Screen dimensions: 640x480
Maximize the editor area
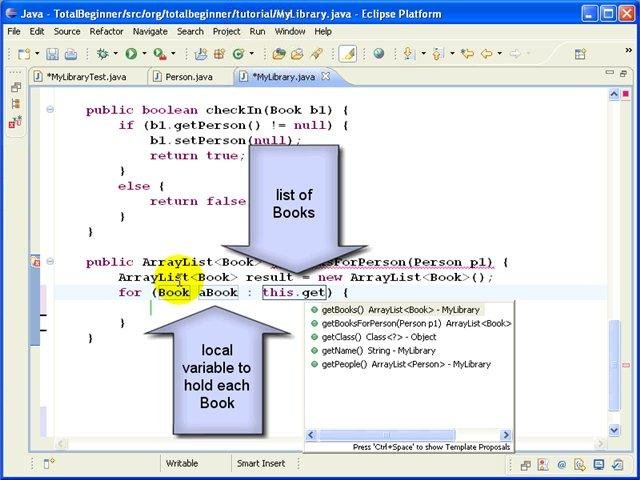(623, 73)
